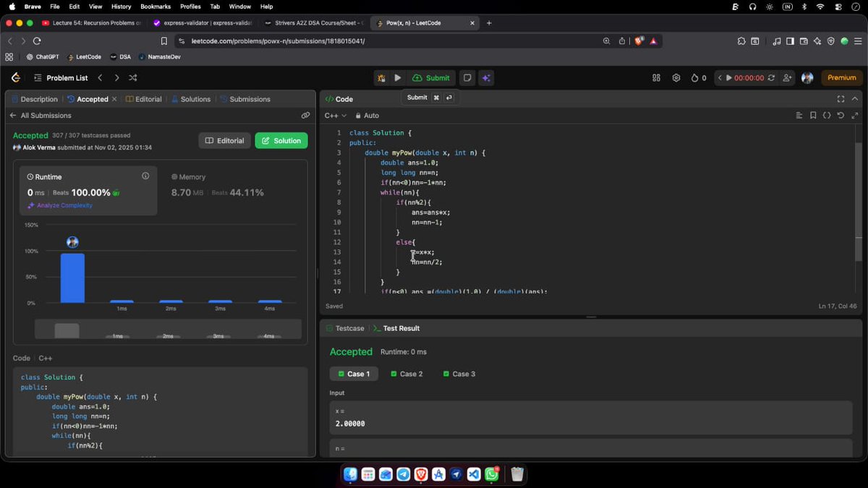Click the green Solution button
Image resolution: width=868 pixels, height=488 pixels.
tap(281, 140)
